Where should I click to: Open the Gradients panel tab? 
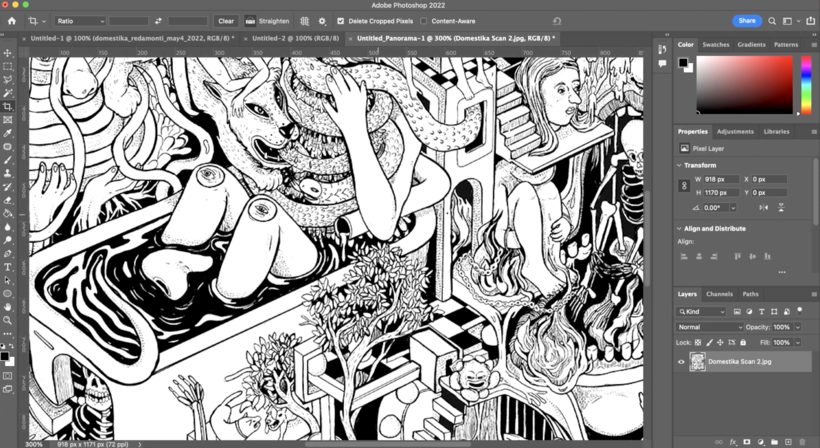(x=751, y=44)
